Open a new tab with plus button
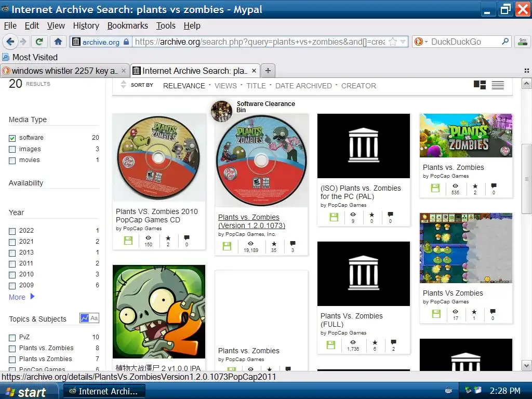This screenshot has height=399, width=532. 268,71
